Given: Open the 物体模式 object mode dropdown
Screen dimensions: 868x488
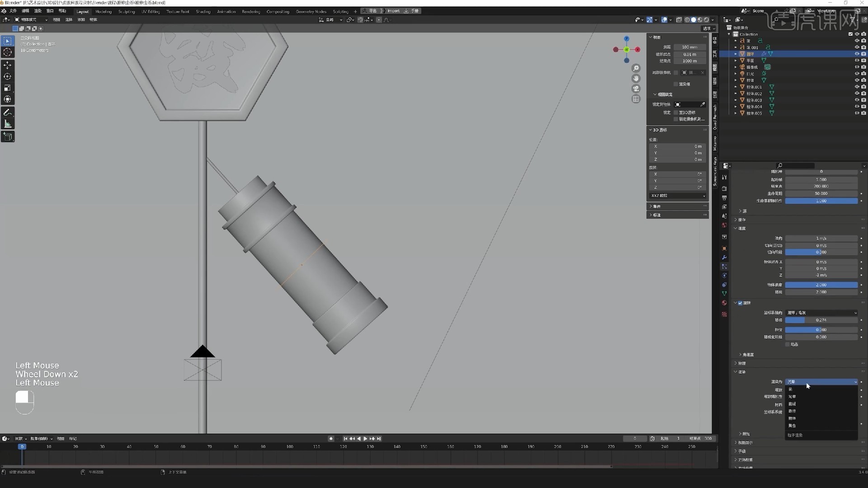Looking at the screenshot, I should [x=31, y=20].
